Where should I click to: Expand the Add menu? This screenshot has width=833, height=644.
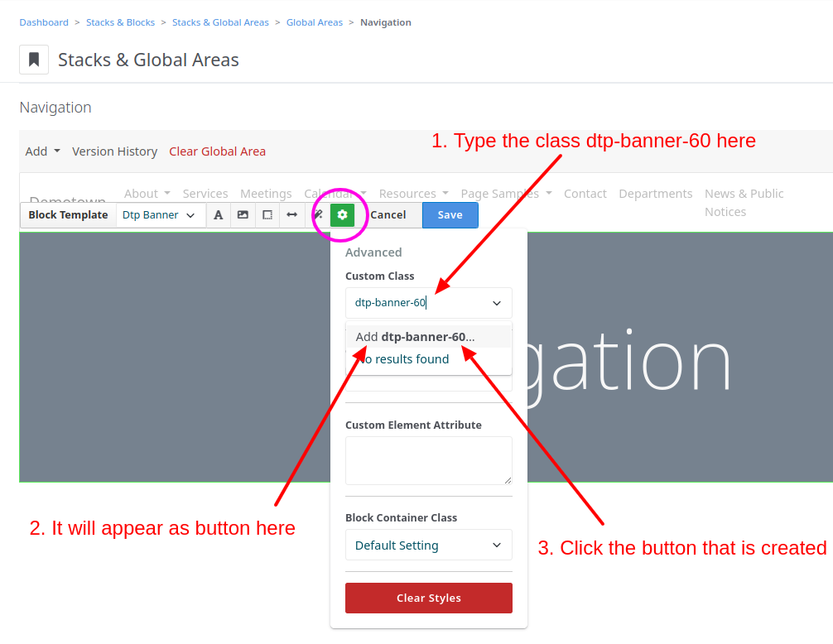(42, 151)
